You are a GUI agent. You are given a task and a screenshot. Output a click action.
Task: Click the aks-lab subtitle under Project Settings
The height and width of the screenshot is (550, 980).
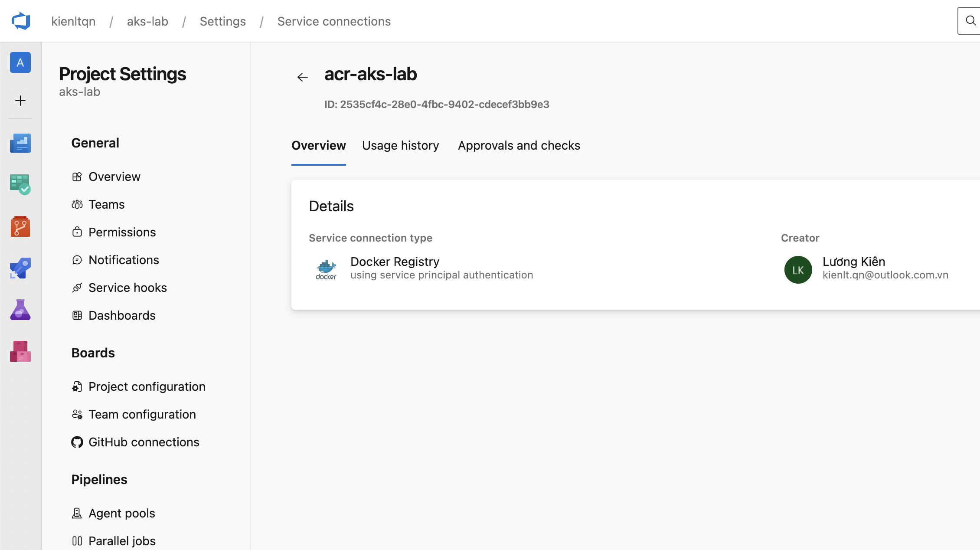tap(80, 92)
